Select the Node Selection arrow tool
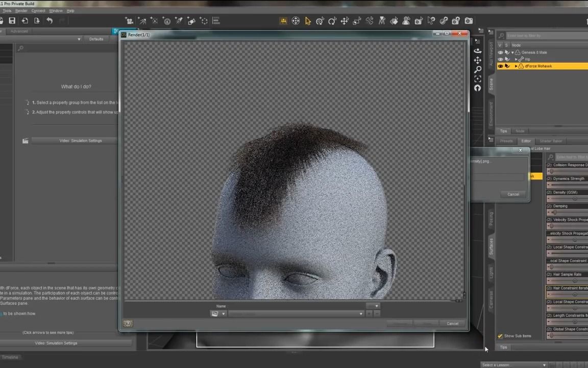The width and height of the screenshot is (588, 368). point(308,21)
